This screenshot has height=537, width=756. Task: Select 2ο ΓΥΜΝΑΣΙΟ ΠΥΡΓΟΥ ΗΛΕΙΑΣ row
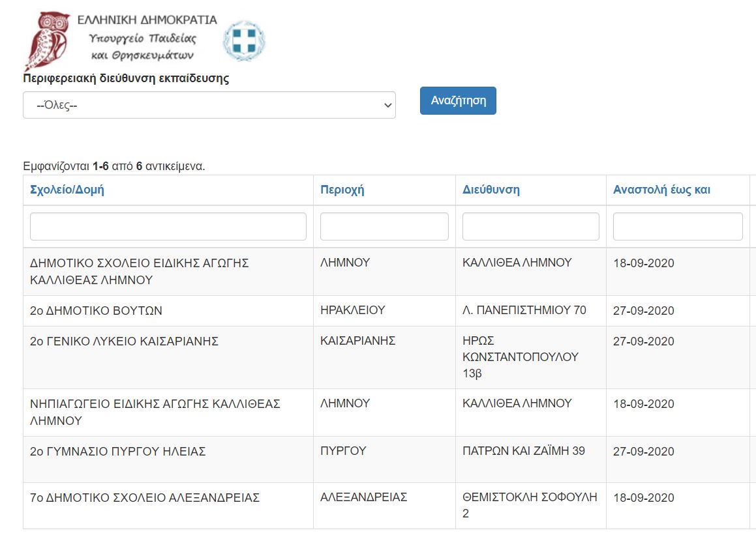click(117, 452)
